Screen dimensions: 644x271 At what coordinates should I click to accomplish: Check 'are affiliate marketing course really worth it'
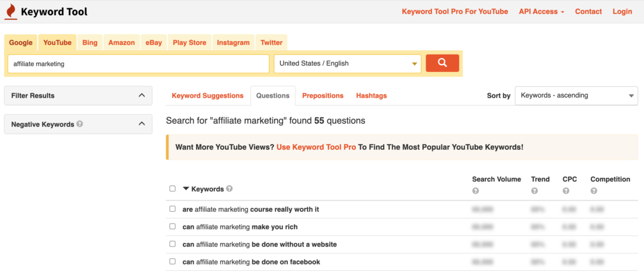click(173, 208)
